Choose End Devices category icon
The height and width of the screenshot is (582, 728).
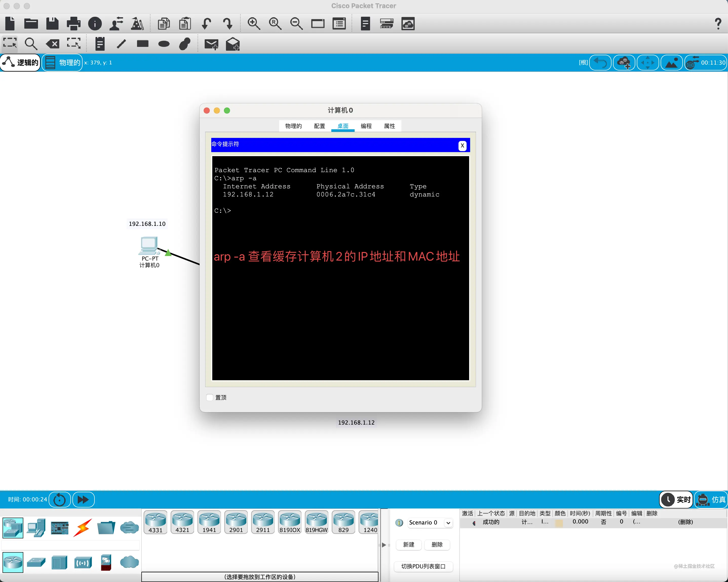pos(36,528)
